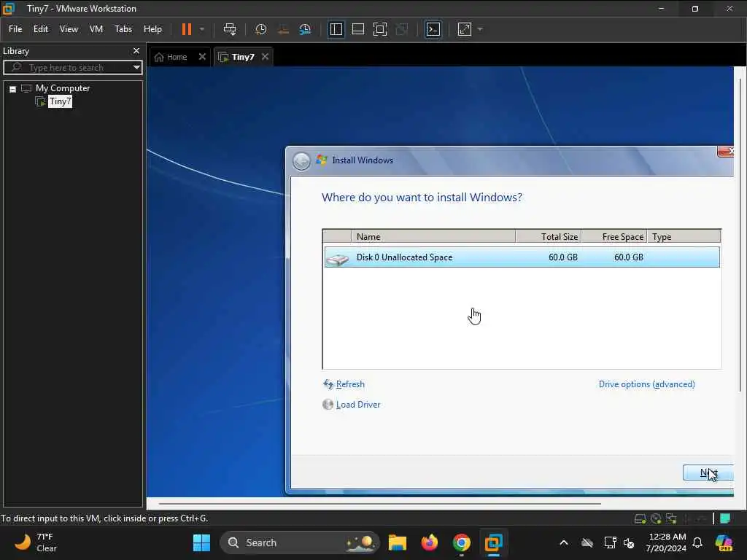747x560 pixels.
Task: Open Drive options (advanced)
Action: coord(646,384)
